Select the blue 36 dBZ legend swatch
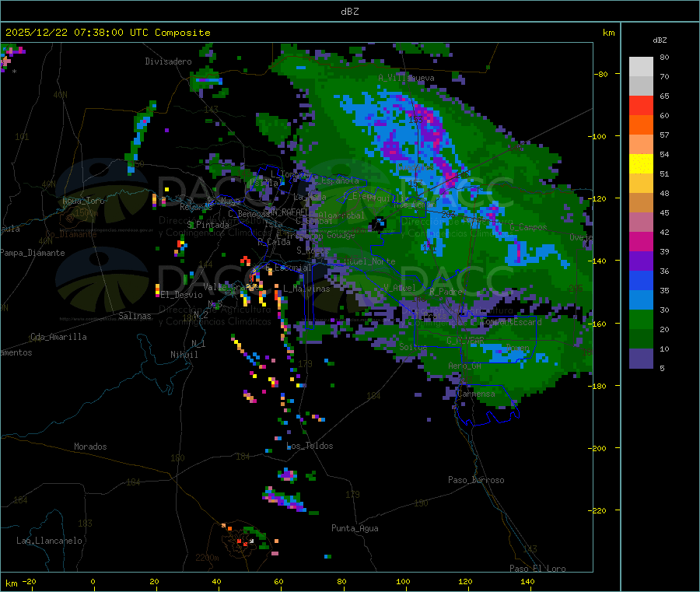The width and height of the screenshot is (700, 592). pyautogui.click(x=641, y=280)
